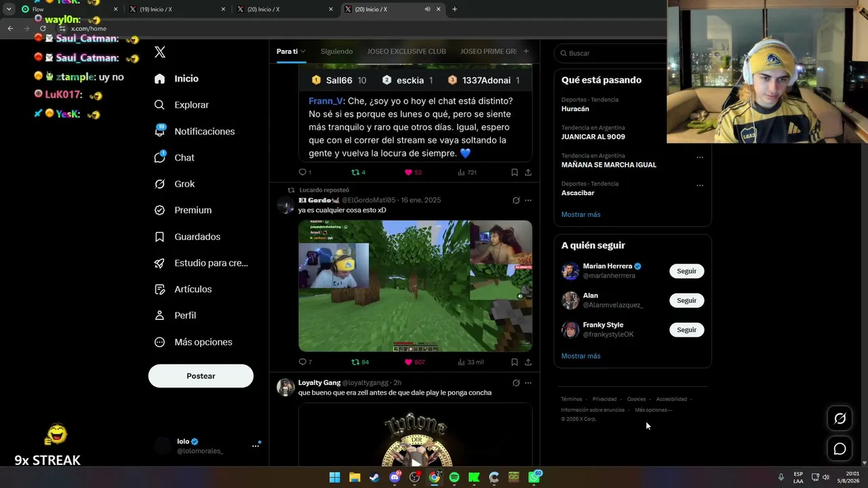Unlike the post with 53 likes
Screen dimensions: 868x488
point(413,172)
